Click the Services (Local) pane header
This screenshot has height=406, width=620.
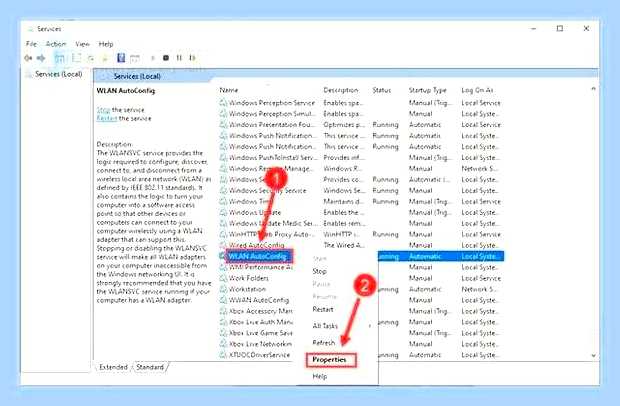tap(137, 76)
